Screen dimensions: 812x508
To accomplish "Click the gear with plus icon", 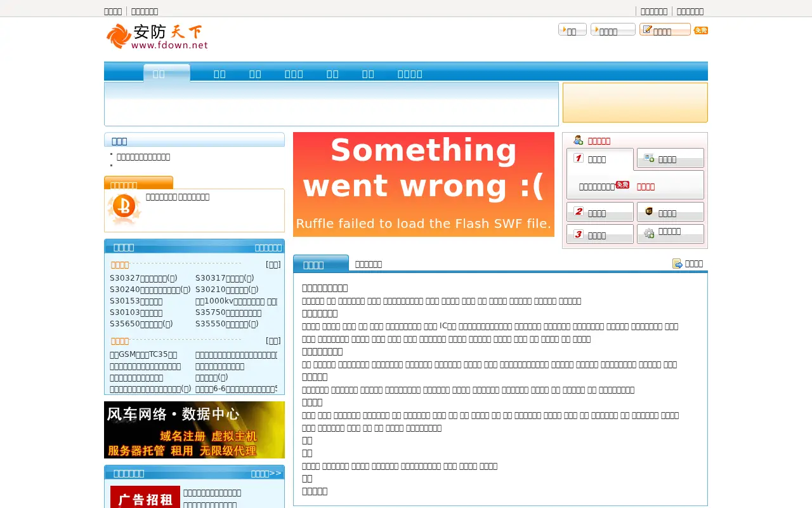I will pyautogui.click(x=649, y=233).
